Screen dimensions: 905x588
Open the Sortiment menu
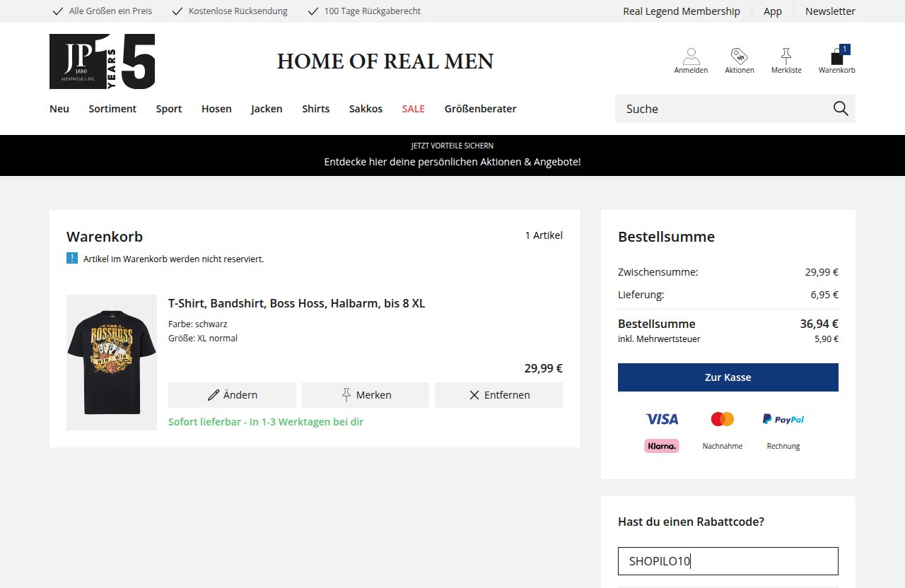click(x=112, y=109)
